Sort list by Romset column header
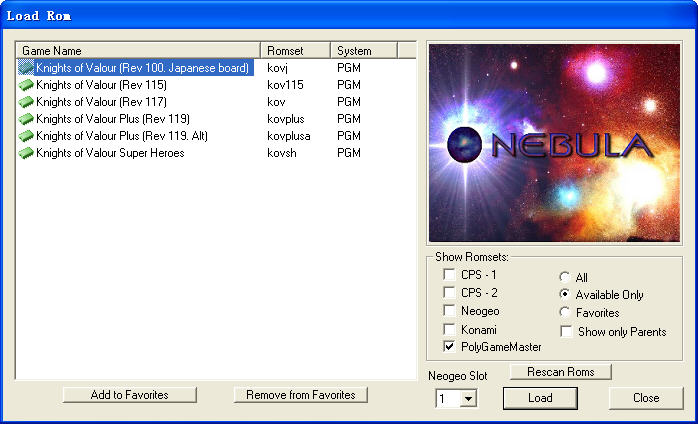Screen dimensions: 698x424 295,50
